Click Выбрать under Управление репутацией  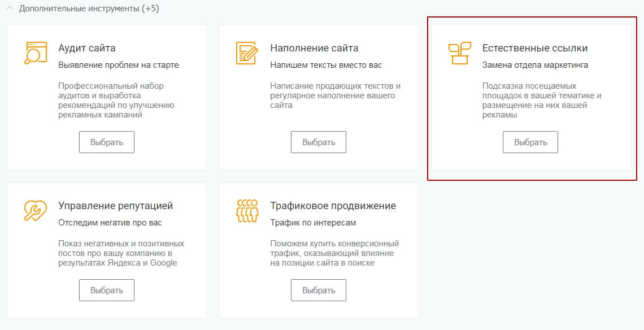click(107, 290)
